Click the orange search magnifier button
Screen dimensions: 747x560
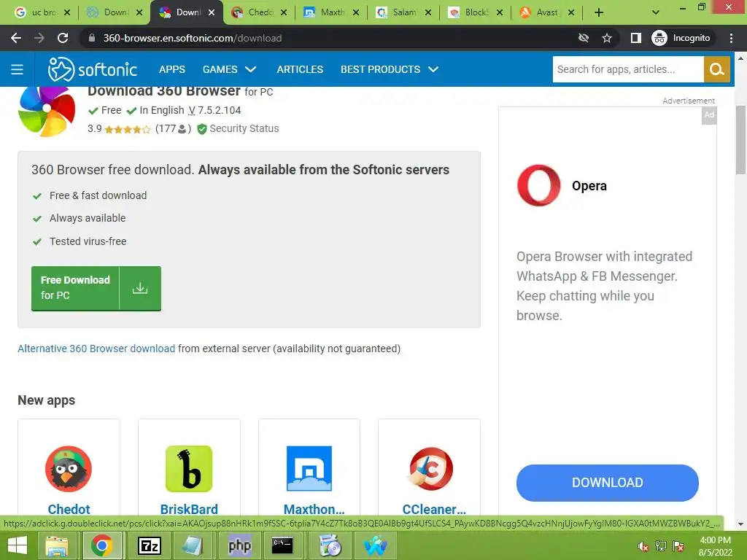point(716,69)
